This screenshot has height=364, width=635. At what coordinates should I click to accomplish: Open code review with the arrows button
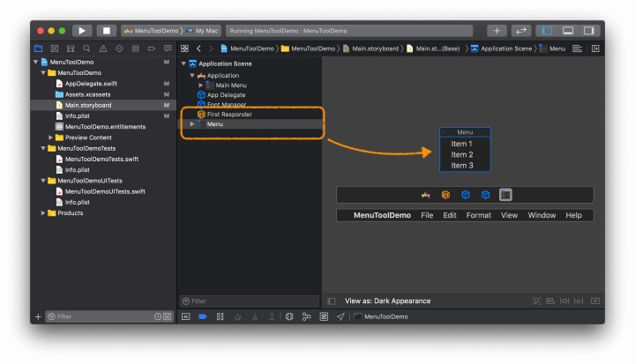521,31
